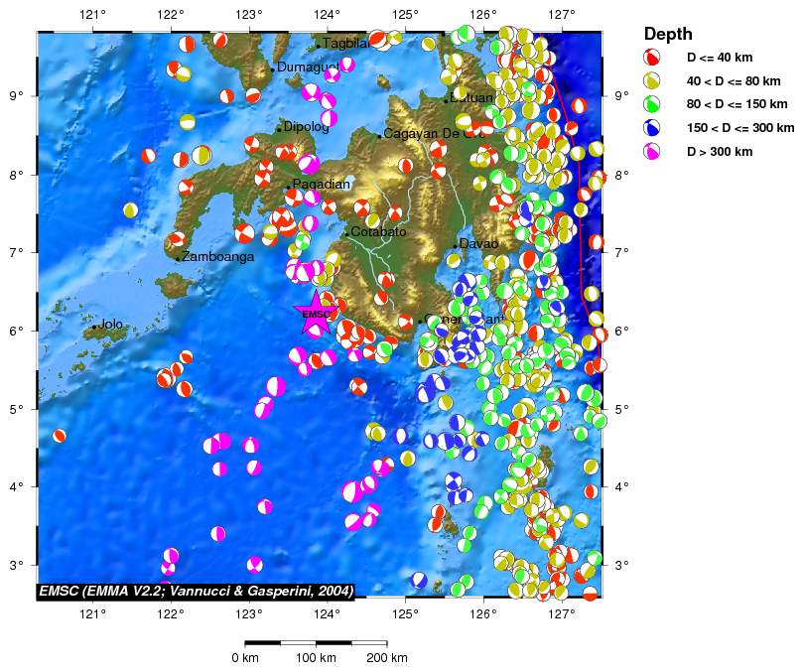Viewport: 804px width, 672px height.
Task: Click the city dot next to Jolo
Action: (x=94, y=327)
